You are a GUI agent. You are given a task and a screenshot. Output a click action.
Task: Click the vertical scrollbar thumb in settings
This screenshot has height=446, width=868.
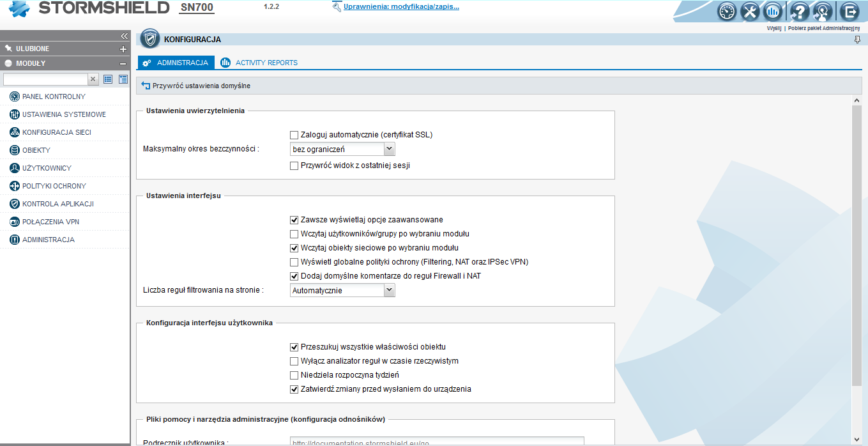[x=857, y=245]
